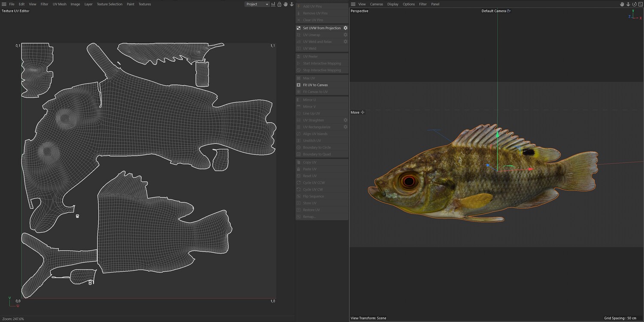644x322 pixels.
Task: Click Start Interactive Mapping
Action: click(x=322, y=64)
